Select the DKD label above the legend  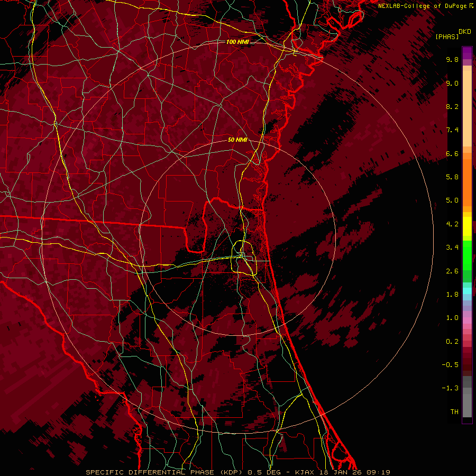[x=465, y=32]
